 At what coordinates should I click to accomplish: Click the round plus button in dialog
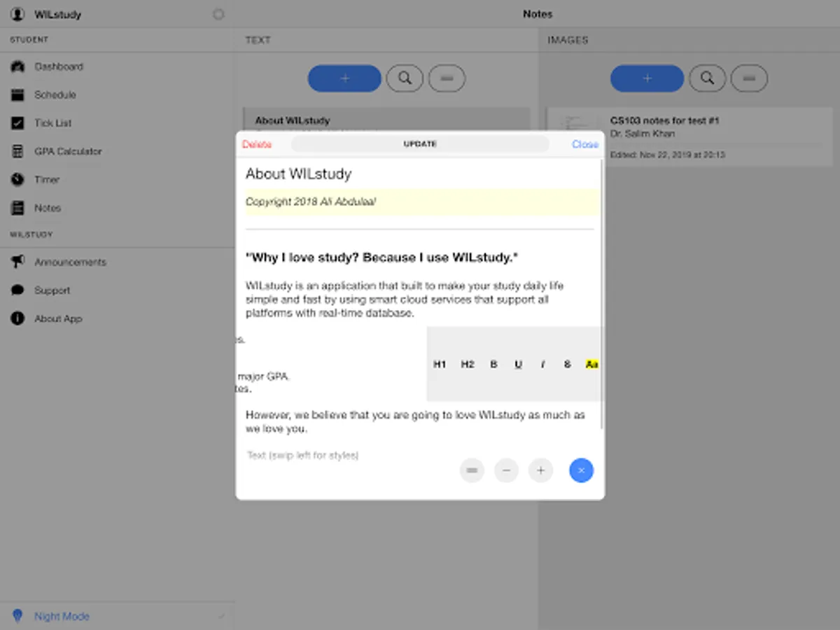click(540, 470)
